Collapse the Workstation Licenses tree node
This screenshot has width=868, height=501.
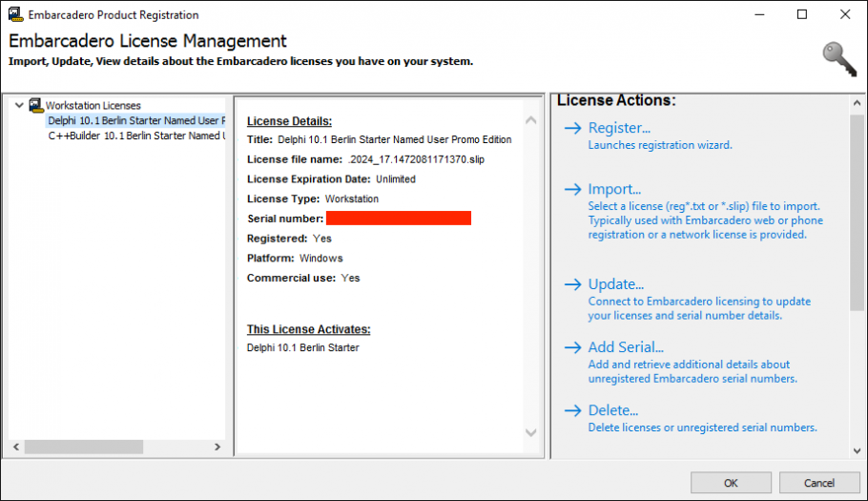(19, 105)
